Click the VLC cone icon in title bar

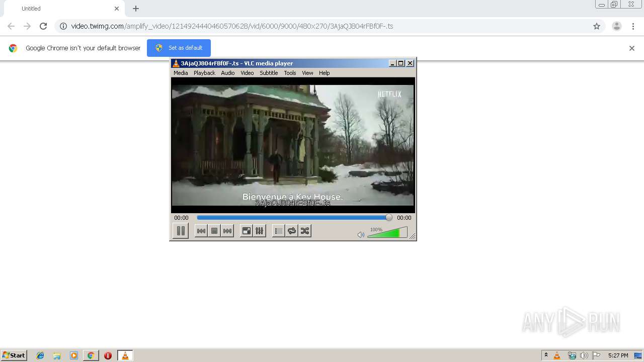click(176, 63)
